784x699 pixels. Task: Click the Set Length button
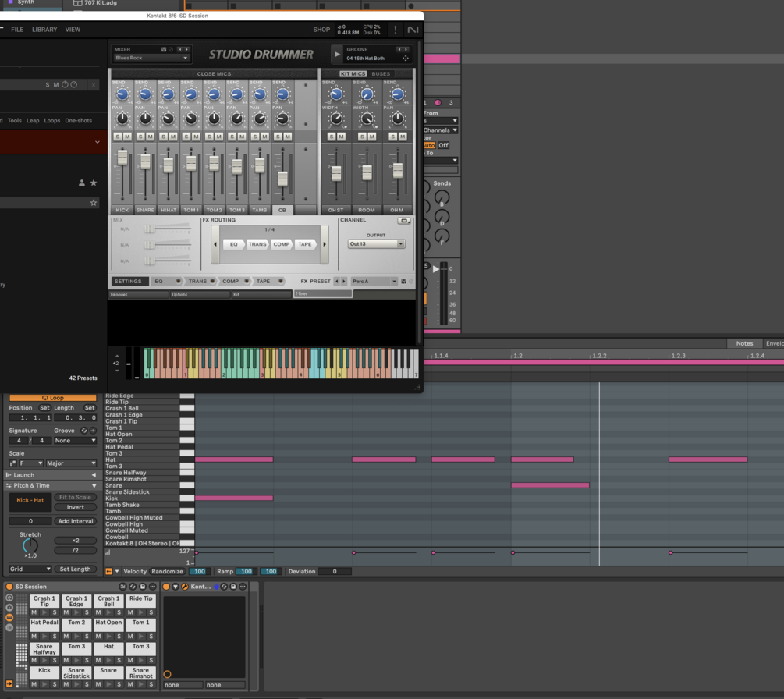click(76, 569)
